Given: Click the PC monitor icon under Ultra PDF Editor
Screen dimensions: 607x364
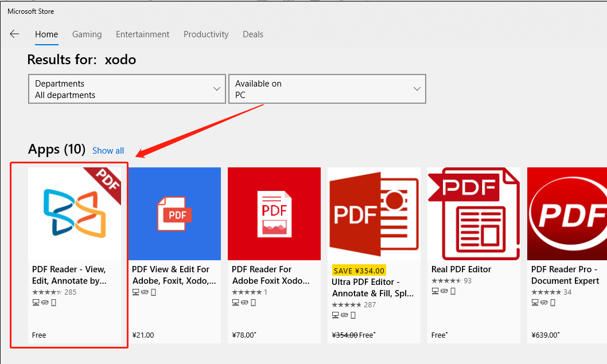Looking at the screenshot, I should tap(335, 315).
